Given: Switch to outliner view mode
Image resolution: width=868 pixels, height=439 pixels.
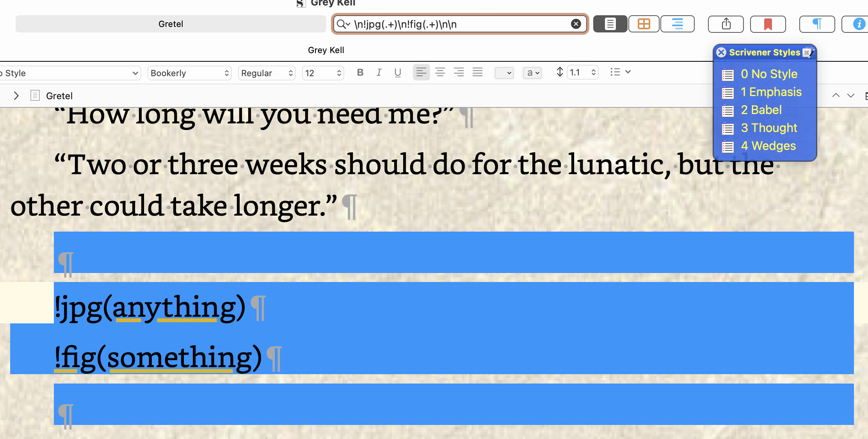Looking at the screenshot, I should point(677,24).
